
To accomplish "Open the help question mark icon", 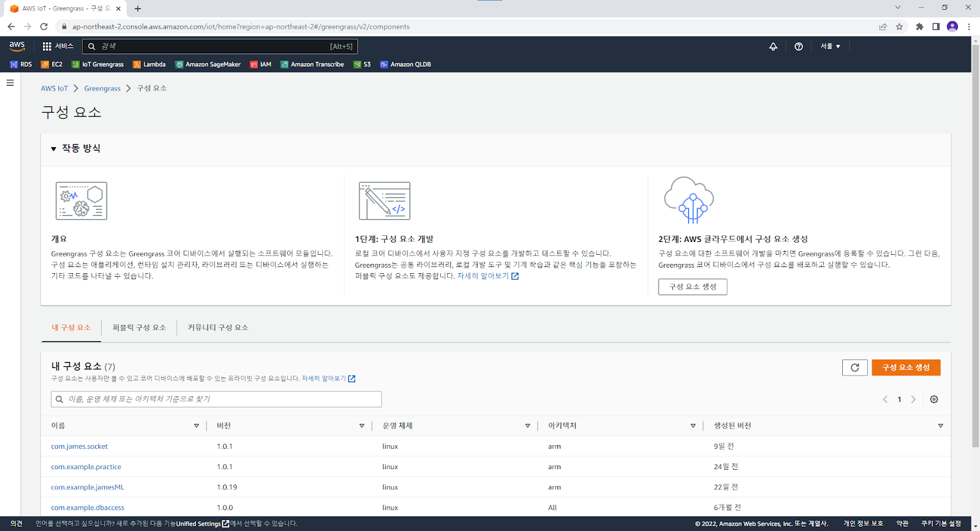I will click(799, 46).
